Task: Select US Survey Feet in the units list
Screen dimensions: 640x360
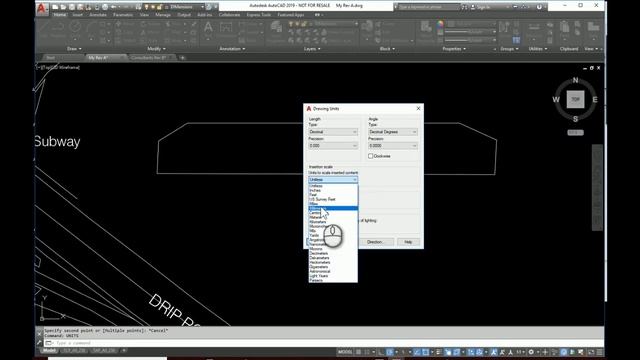Action: coord(333,199)
